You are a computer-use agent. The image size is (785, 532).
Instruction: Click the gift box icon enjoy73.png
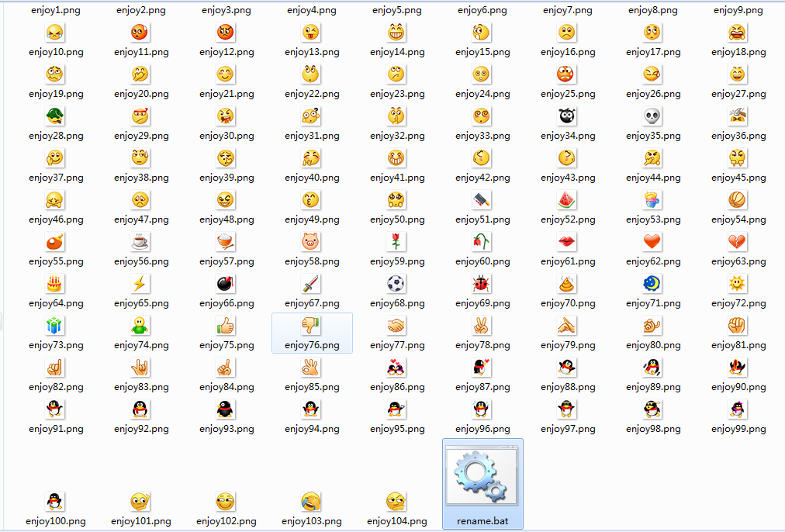pos(54,326)
